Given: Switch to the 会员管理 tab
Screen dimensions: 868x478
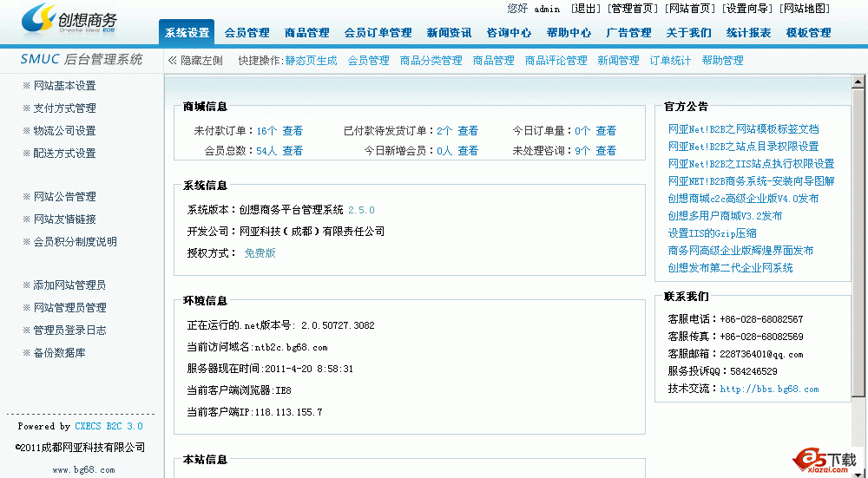Looking at the screenshot, I should pos(247,33).
